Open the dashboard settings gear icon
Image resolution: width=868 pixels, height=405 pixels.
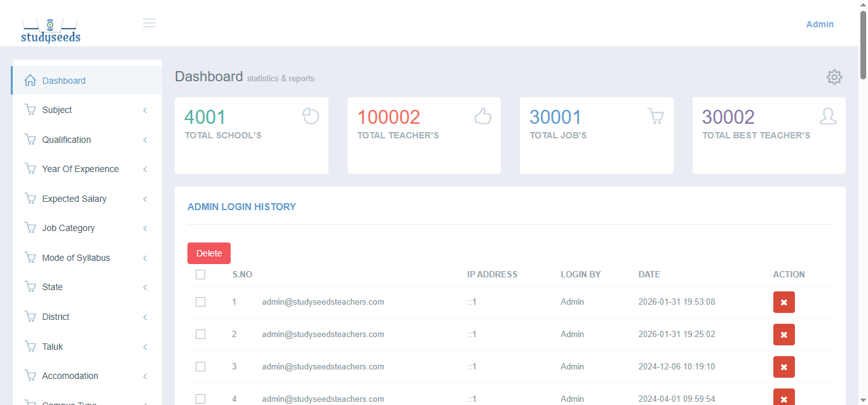click(x=834, y=77)
